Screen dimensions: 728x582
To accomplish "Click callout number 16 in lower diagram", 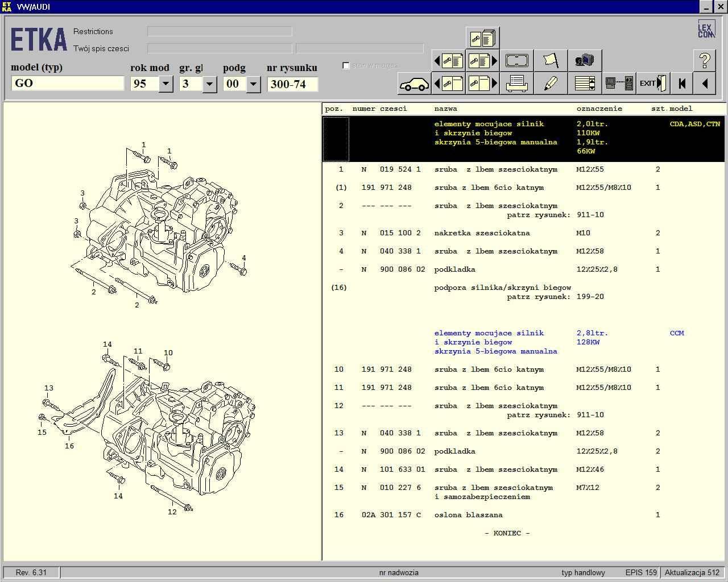I will 69,446.
